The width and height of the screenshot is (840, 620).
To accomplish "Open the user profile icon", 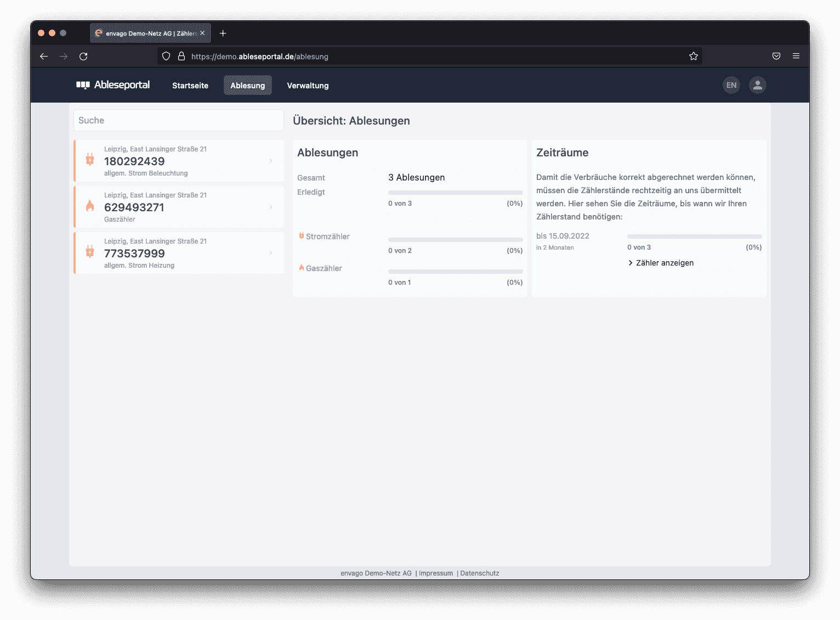I will 758,85.
